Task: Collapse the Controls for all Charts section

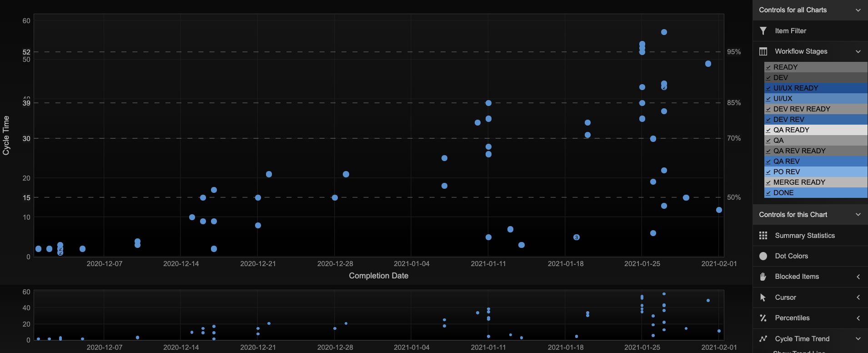Action: click(858, 10)
